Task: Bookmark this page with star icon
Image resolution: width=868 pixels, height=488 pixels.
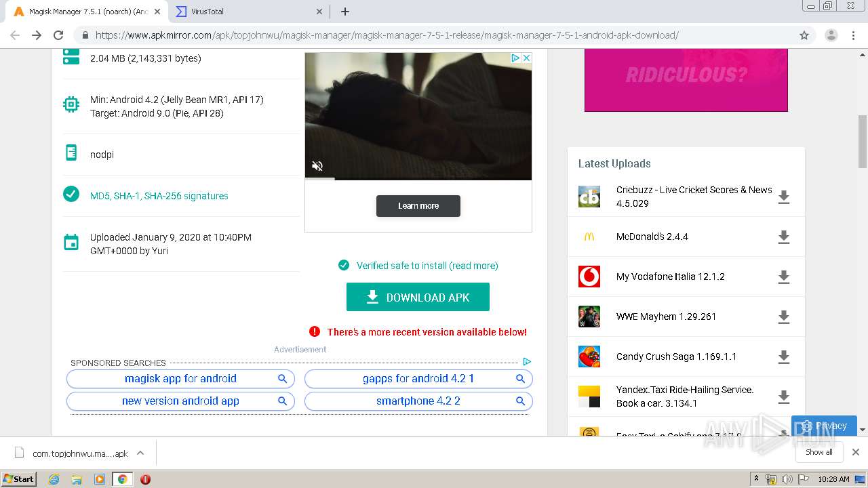Action: [804, 35]
